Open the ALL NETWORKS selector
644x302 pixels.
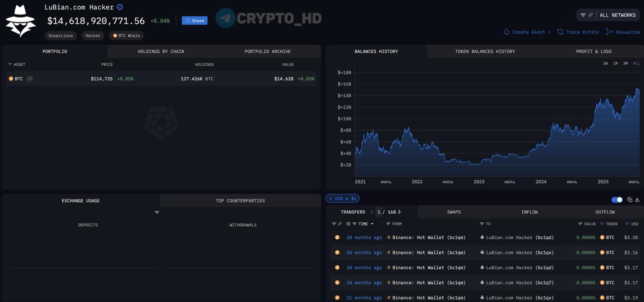(618, 15)
